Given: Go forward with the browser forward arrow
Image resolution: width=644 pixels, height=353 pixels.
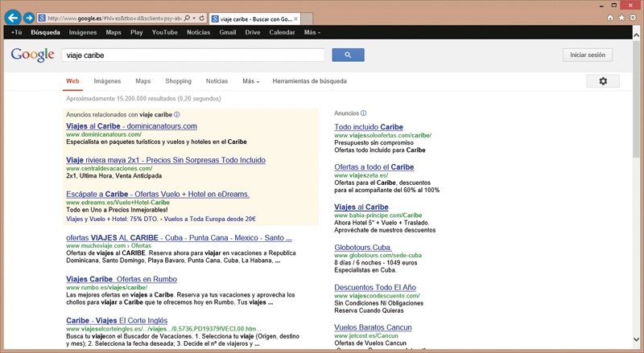Looking at the screenshot, I should point(29,18).
